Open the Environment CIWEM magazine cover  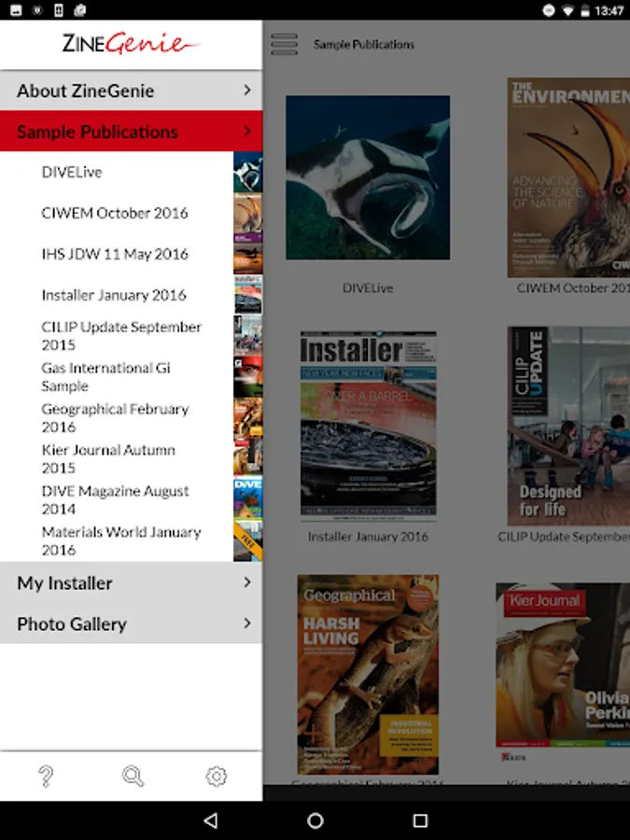(x=568, y=177)
